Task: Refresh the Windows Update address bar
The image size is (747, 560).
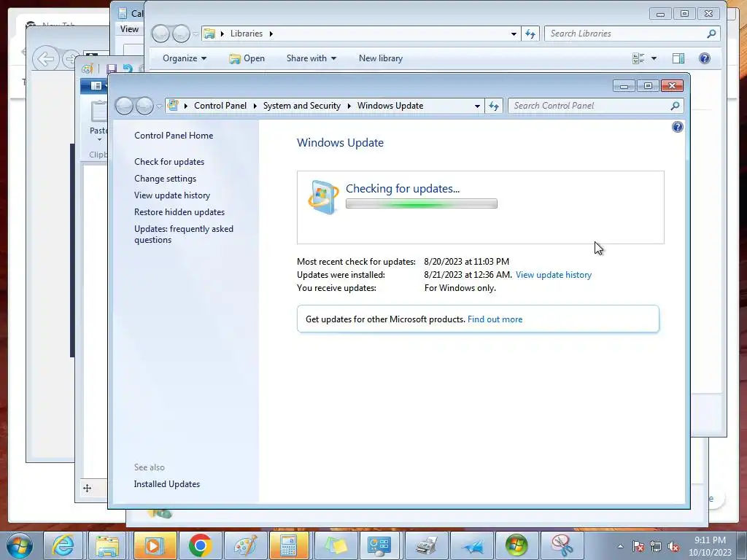Action: point(494,106)
